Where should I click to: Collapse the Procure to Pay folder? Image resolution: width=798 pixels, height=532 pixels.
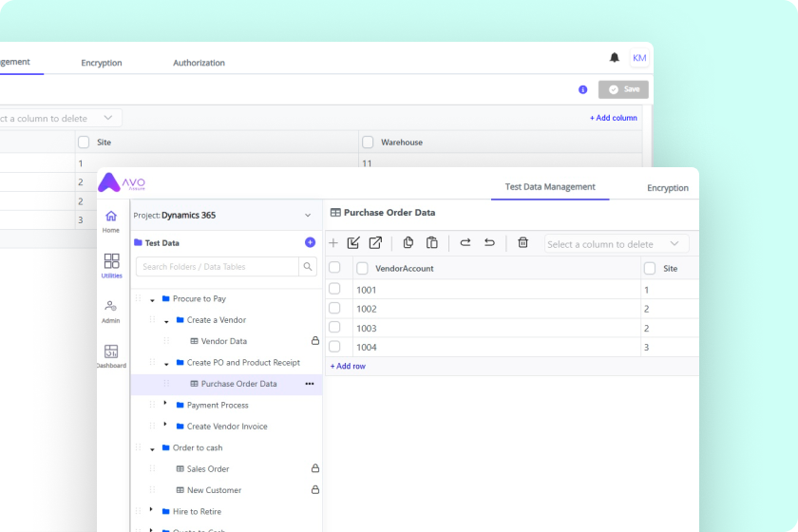tap(152, 299)
